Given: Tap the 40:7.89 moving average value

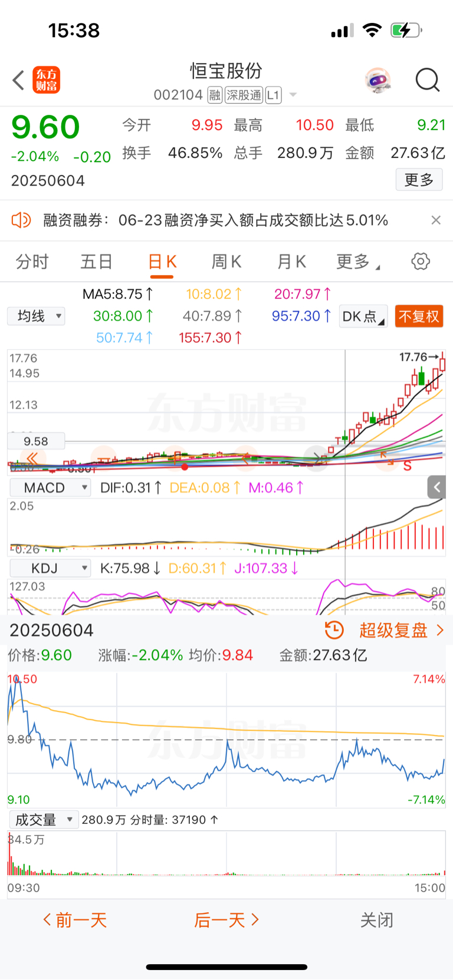Looking at the screenshot, I should pos(212,316).
